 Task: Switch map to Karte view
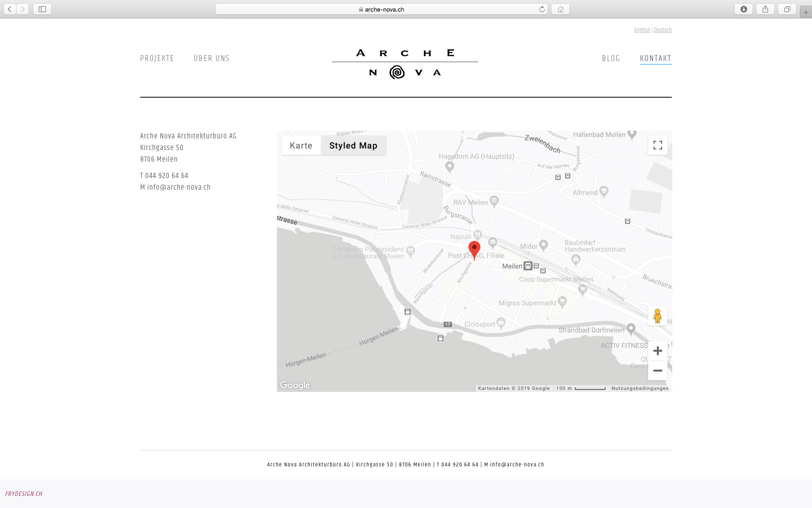click(x=301, y=146)
